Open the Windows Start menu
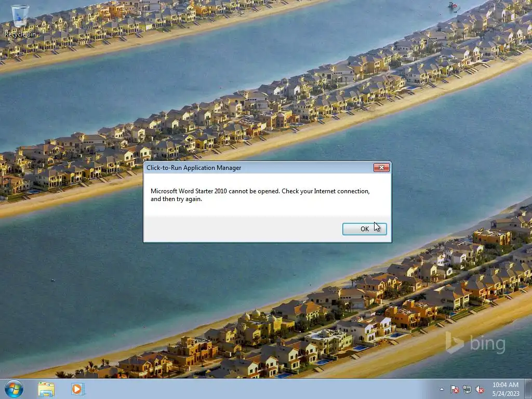This screenshot has height=399, width=532. click(14, 389)
